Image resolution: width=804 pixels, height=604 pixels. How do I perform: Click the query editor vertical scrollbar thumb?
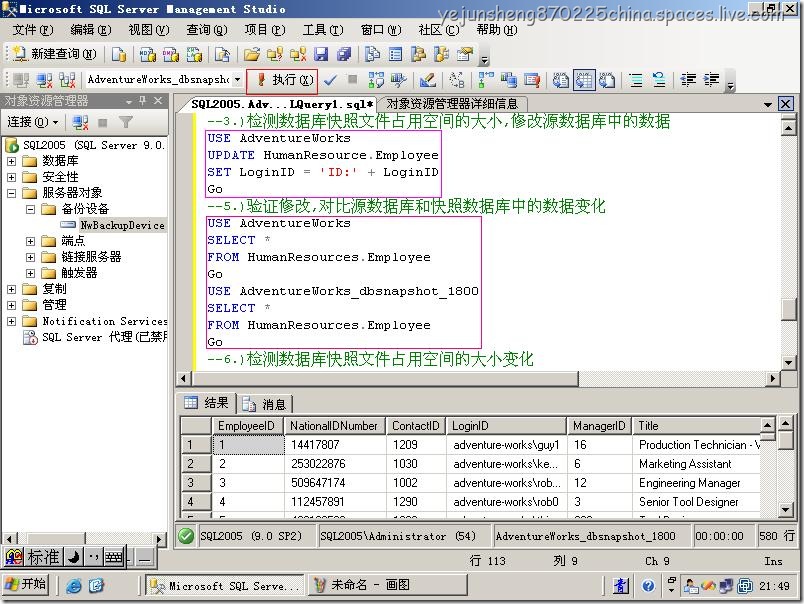788,309
